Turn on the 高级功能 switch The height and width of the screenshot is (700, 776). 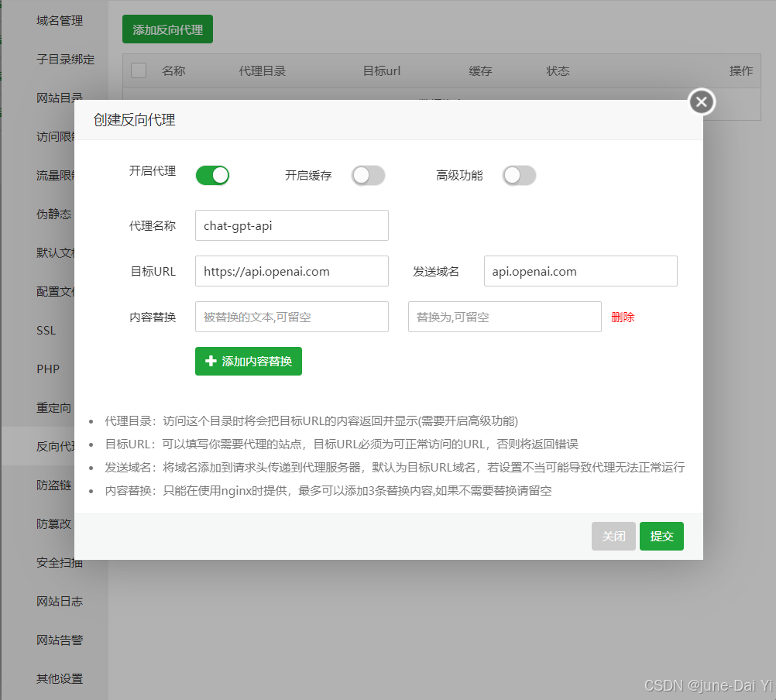519,176
